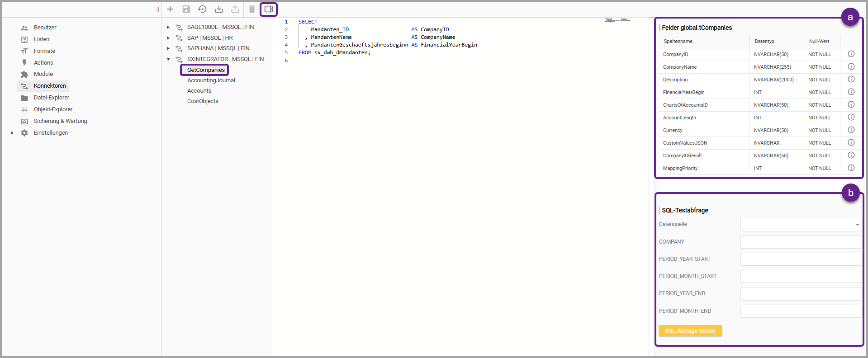Click info icon for MappingPriority row

coord(851,168)
